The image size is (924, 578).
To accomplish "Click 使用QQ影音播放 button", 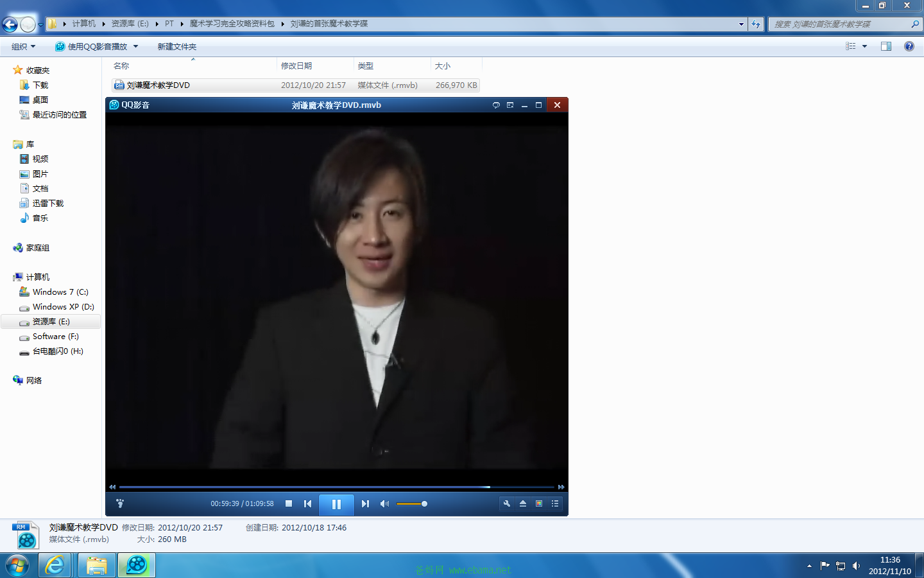I will pos(91,46).
